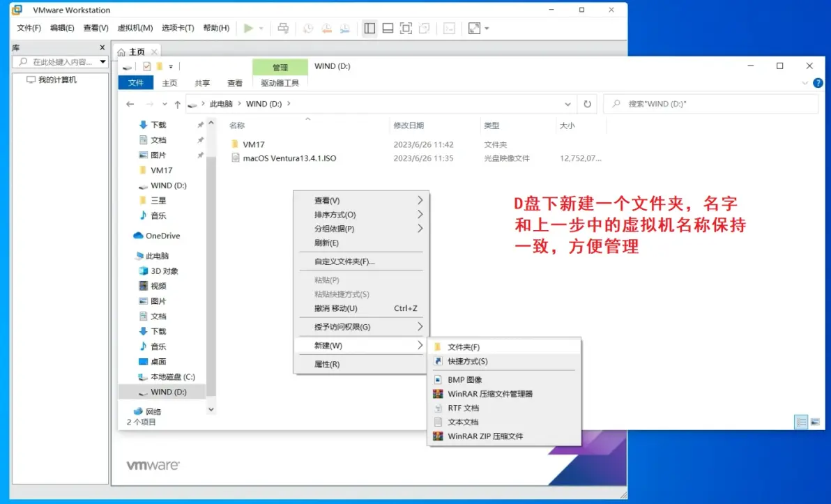831x504 pixels.
Task: Open the stretch display options arrow
Action: pyautogui.click(x=487, y=29)
